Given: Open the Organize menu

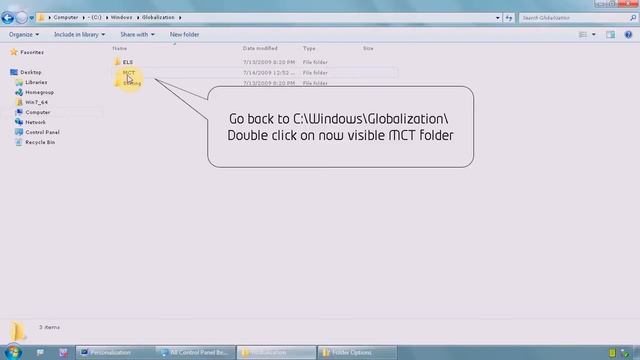Looking at the screenshot, I should [x=24, y=35].
